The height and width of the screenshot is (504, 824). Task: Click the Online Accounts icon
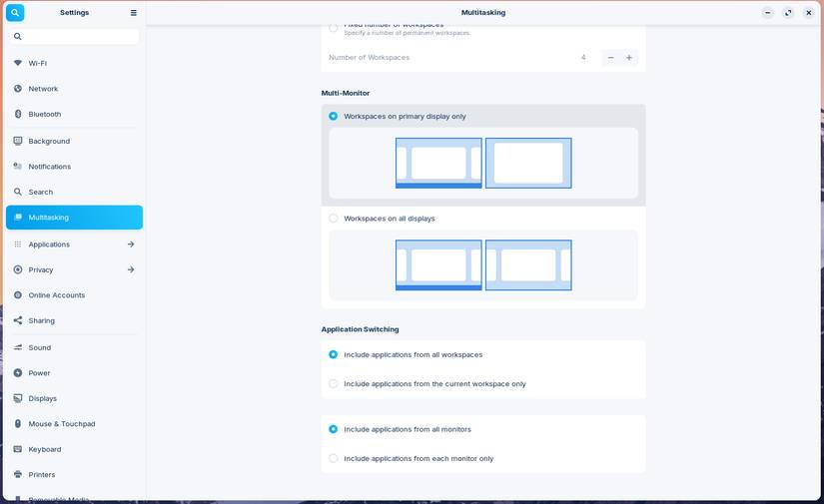[x=18, y=295]
